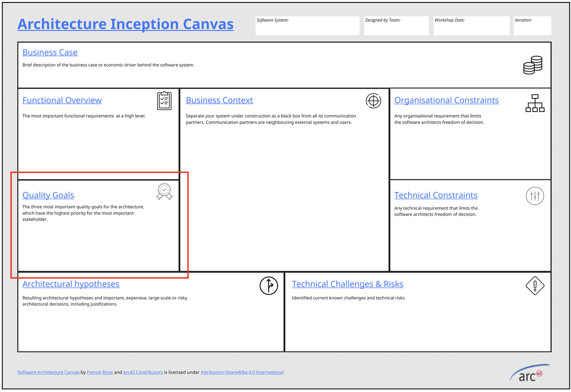Viewport: 571px width, 392px height.
Task: Click the award badge icon in Quality Goals
Action: pos(164,192)
